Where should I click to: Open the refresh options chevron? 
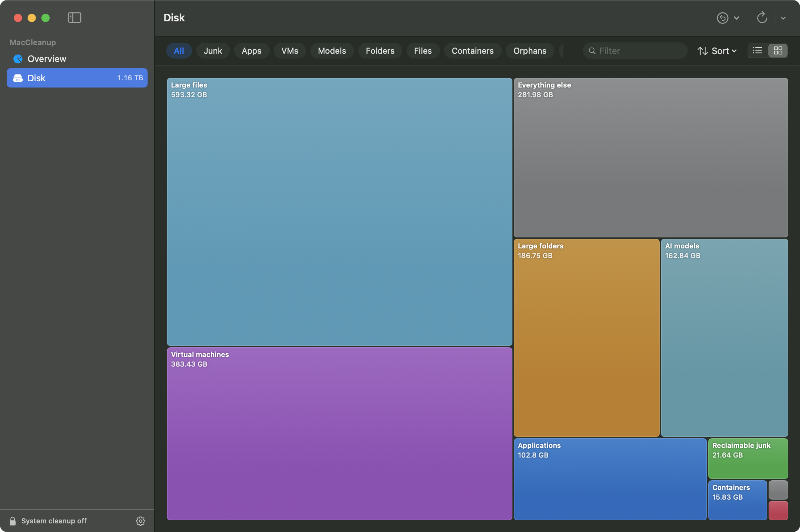coord(783,18)
